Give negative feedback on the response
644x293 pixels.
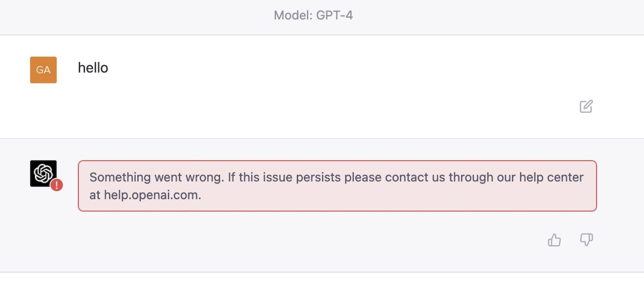[x=586, y=240]
